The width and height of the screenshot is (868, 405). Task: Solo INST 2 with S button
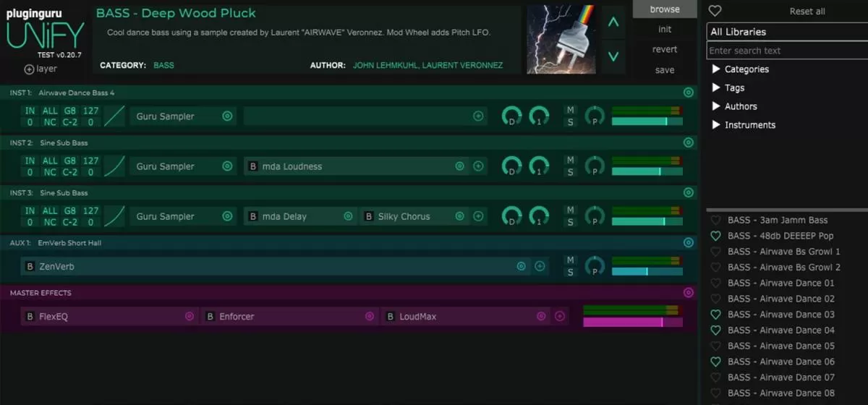[x=571, y=172]
